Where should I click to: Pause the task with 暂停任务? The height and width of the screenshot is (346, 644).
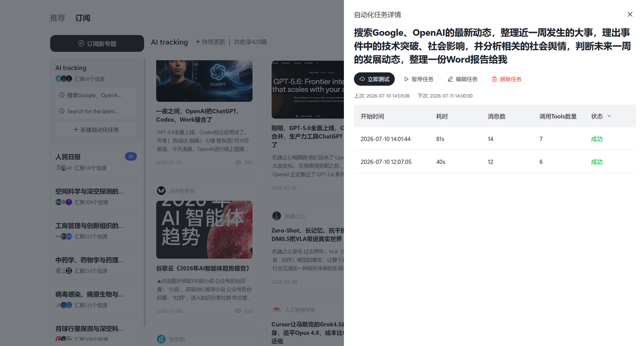(x=419, y=79)
